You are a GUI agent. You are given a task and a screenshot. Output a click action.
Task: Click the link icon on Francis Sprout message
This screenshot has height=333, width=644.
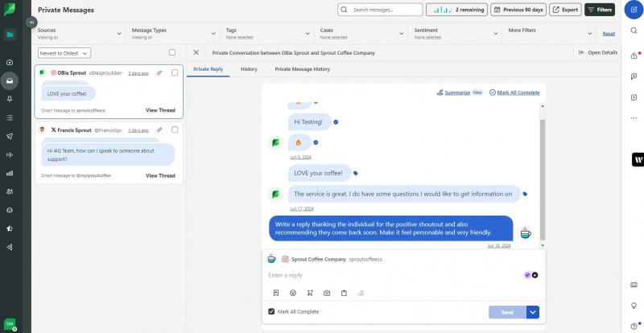click(x=159, y=129)
